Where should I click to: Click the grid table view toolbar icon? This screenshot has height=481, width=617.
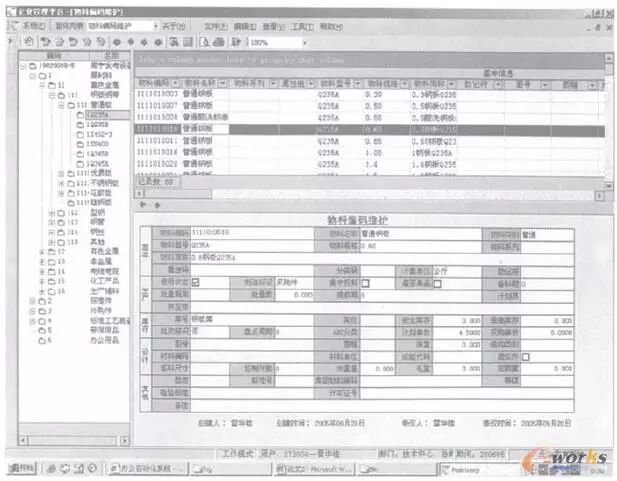pos(188,42)
